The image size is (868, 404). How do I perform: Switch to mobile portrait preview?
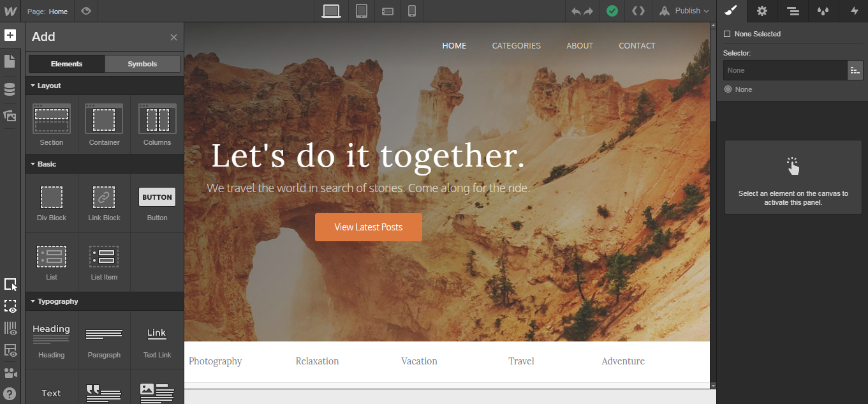(x=412, y=11)
